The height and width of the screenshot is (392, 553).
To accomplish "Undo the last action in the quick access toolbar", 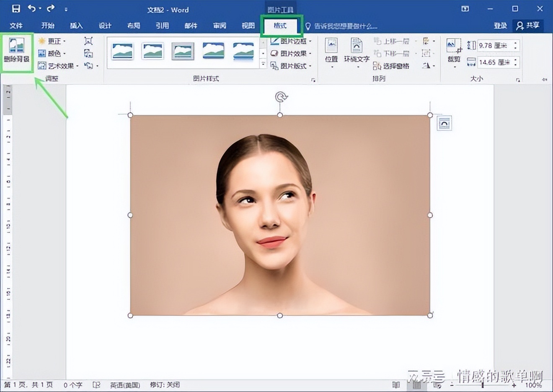I will [32, 9].
